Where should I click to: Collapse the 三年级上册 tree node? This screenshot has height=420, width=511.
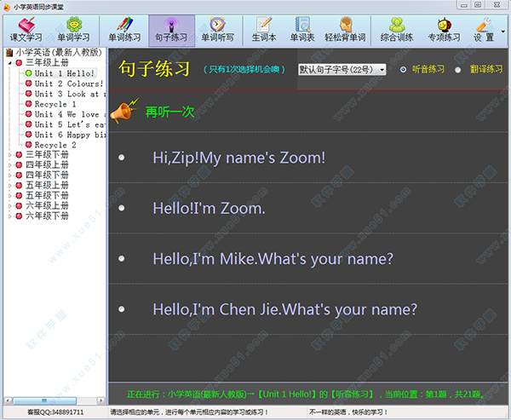[x=9, y=63]
